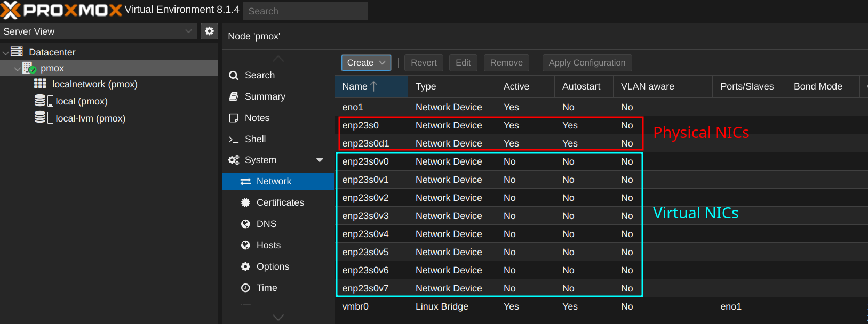Select the vmbr0 Linux Bridge row
Screen dimensions: 868x324
point(601,306)
